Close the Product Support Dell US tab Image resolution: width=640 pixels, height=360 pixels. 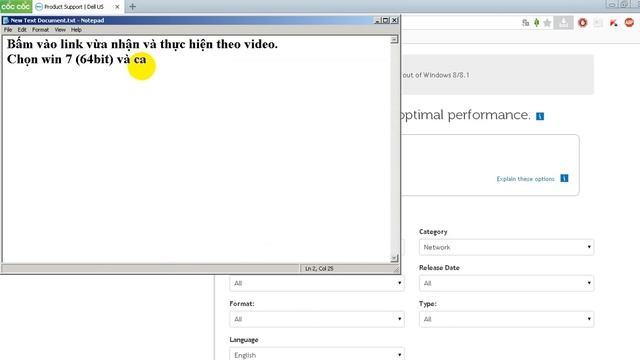117,7
